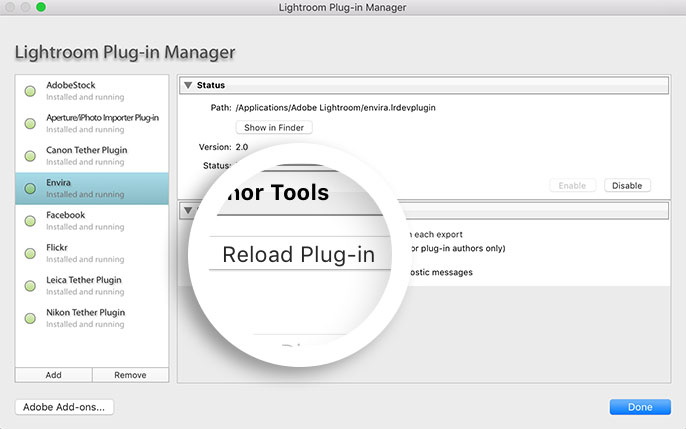This screenshot has height=429, width=686.
Task: Click the grayed Enable button
Action: (x=572, y=185)
